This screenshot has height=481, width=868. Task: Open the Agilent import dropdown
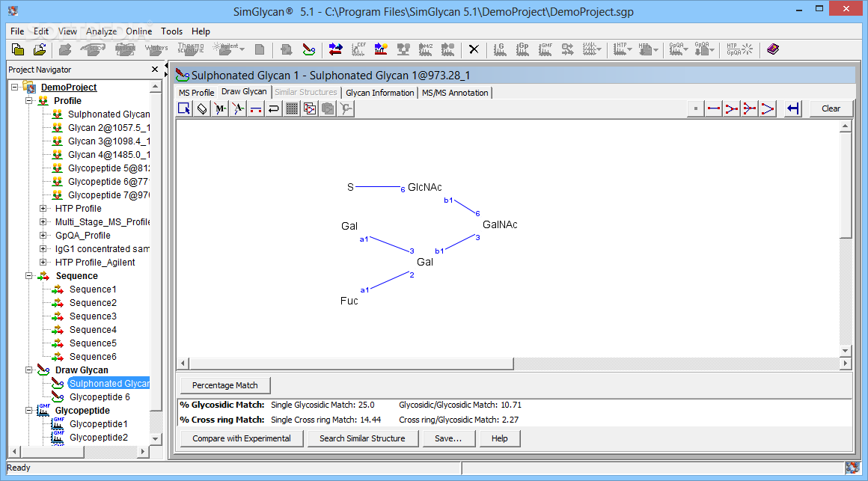tap(242, 50)
